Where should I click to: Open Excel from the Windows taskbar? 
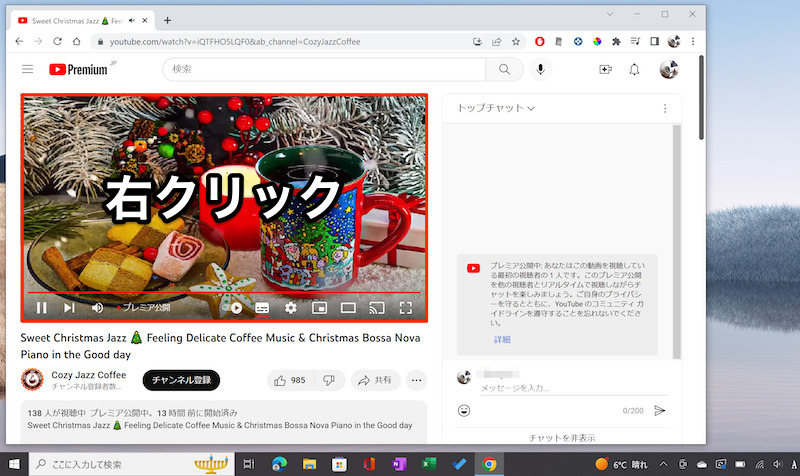tap(428, 464)
